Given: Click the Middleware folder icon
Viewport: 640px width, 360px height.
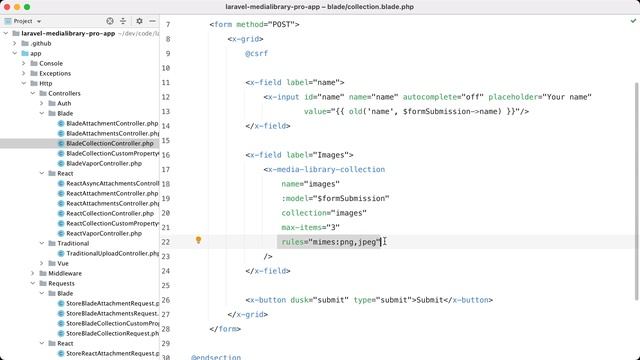Looking at the screenshot, I should pos(43,273).
